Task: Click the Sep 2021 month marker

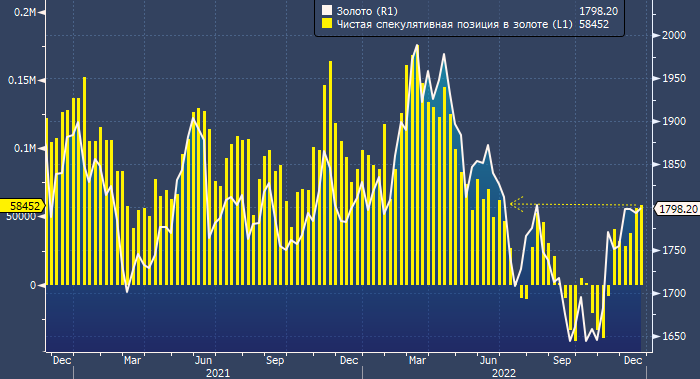Action: coord(275,360)
